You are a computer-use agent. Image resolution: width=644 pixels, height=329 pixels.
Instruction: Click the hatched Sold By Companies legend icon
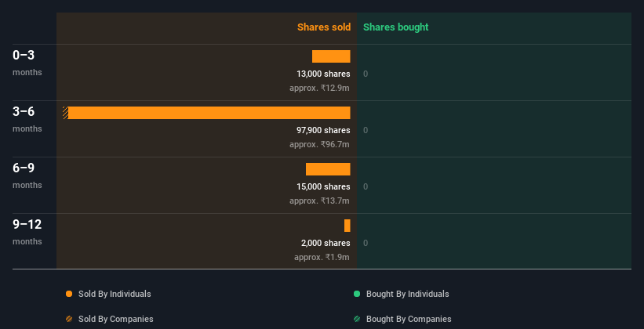(x=69, y=319)
